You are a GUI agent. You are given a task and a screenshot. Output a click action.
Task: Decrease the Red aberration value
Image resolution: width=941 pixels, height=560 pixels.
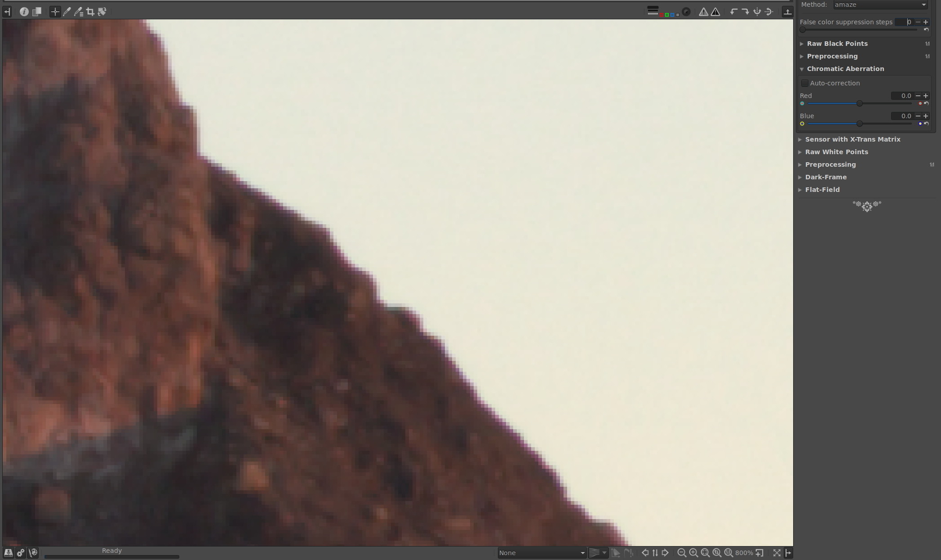918,96
